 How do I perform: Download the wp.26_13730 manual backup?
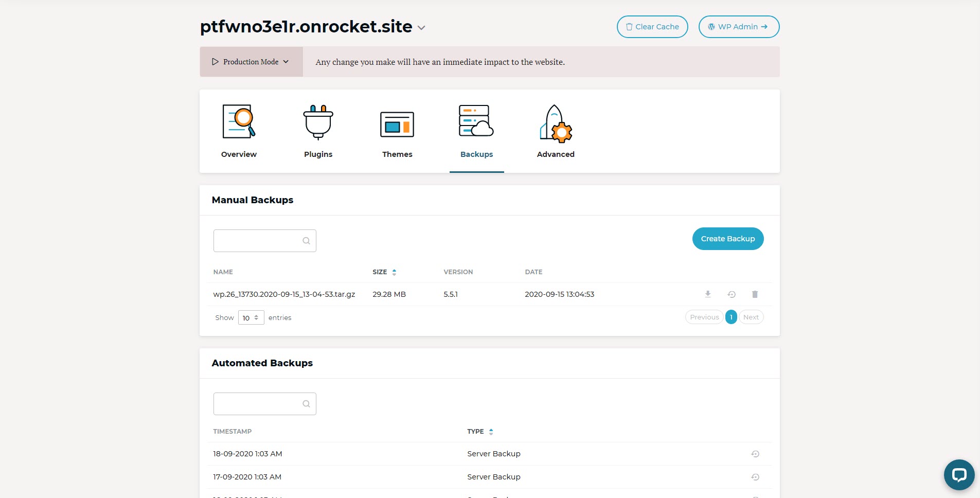click(708, 294)
